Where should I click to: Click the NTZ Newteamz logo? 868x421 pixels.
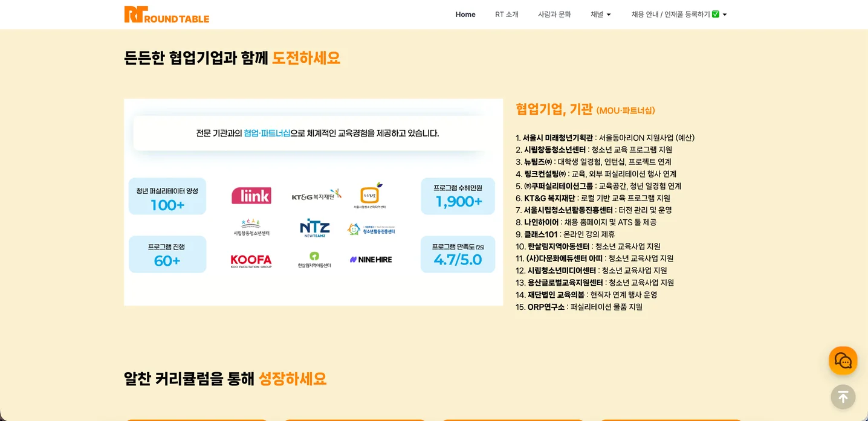pyautogui.click(x=314, y=228)
